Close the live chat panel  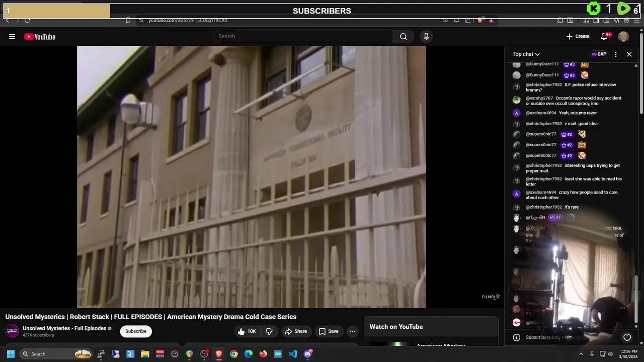pos(629,54)
